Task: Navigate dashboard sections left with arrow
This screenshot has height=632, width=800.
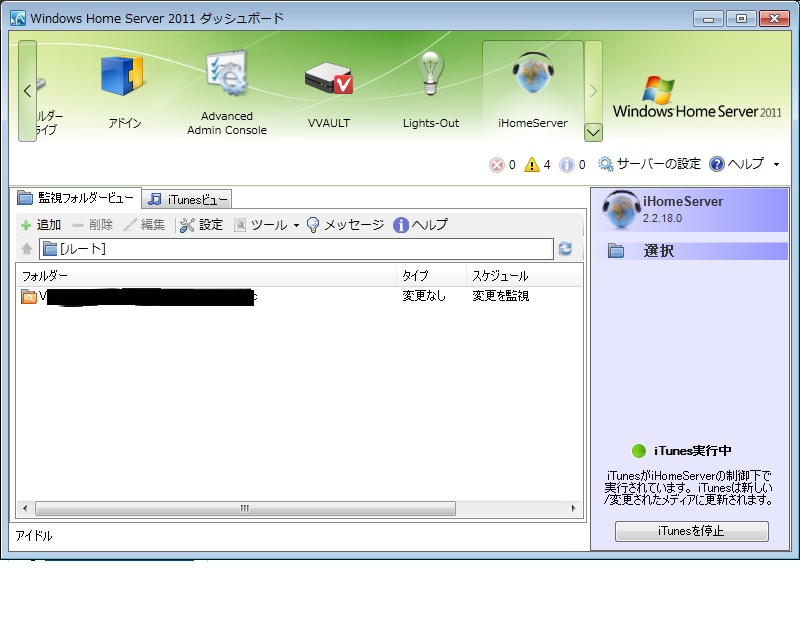Action: tap(28, 91)
